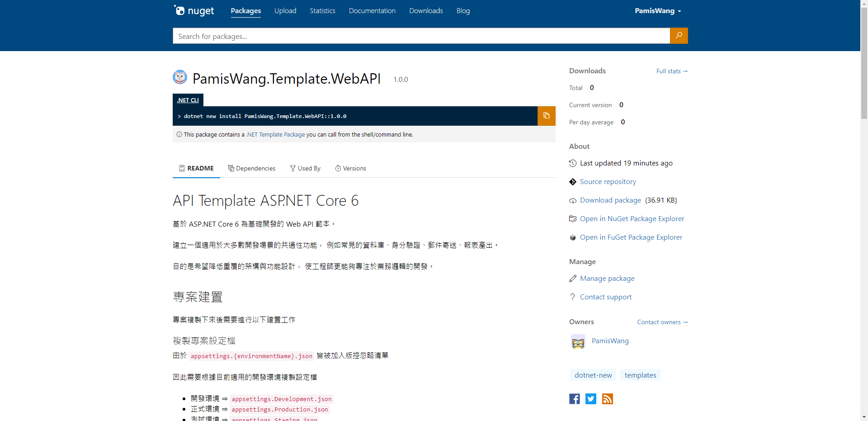This screenshot has width=868, height=421.
Task: Open the PamisWang owner profile link
Action: [x=610, y=341]
